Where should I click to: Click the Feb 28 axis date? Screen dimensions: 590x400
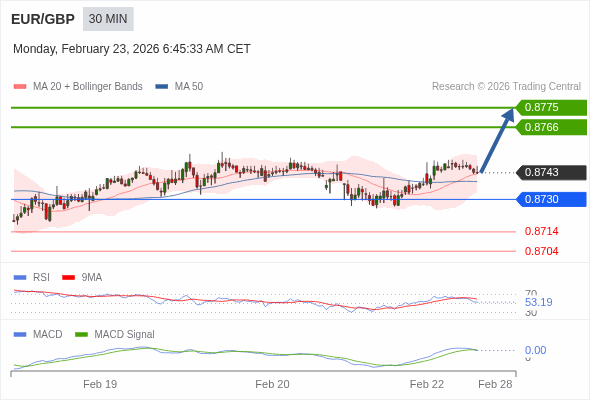[495, 384]
